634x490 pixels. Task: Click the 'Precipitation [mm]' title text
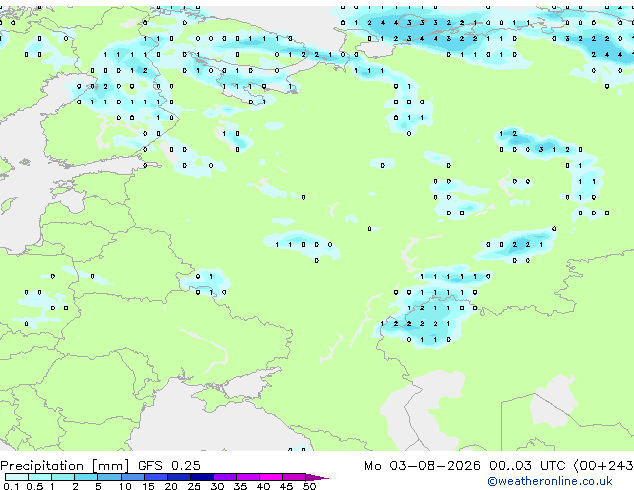coord(65,466)
